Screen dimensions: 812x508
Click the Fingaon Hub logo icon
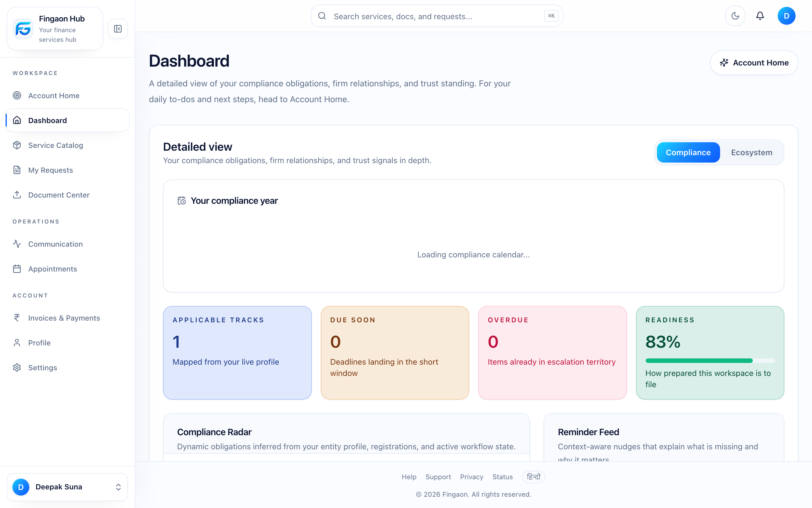pos(23,29)
